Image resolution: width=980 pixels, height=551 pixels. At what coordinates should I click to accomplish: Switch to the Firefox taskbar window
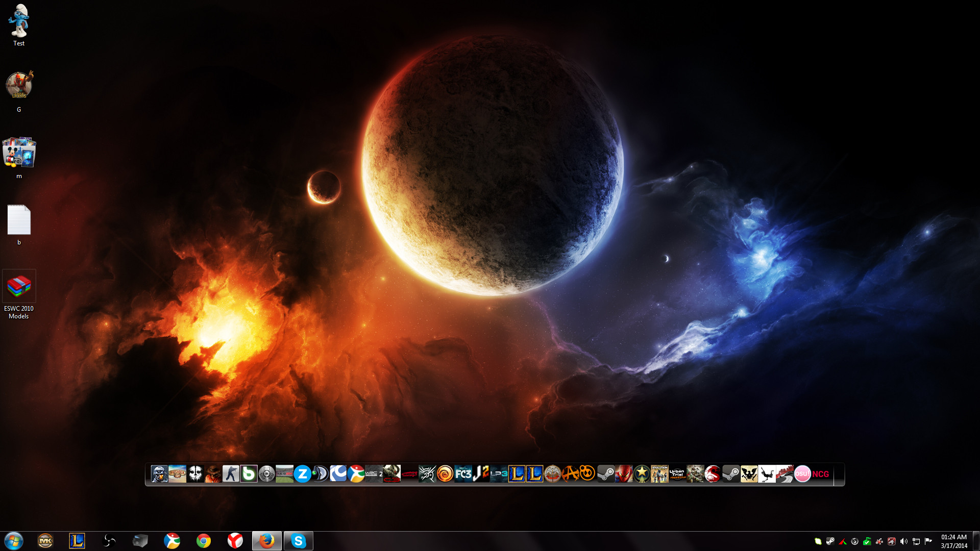click(266, 541)
